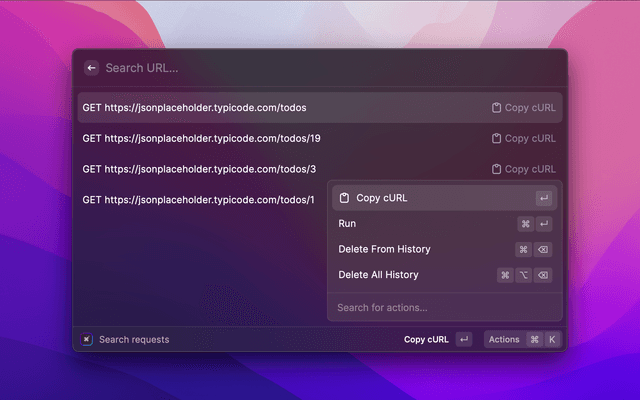Choose Run from the actions menu
This screenshot has height=400, width=640.
[x=348, y=224]
